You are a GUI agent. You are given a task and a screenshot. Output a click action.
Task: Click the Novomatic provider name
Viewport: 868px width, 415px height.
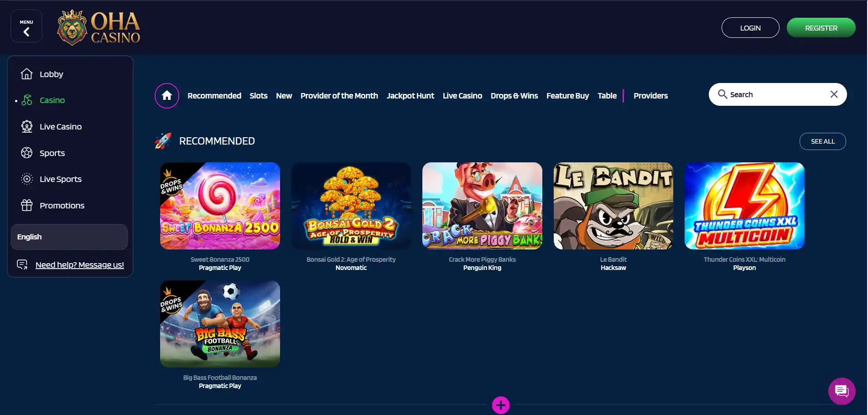coord(351,268)
